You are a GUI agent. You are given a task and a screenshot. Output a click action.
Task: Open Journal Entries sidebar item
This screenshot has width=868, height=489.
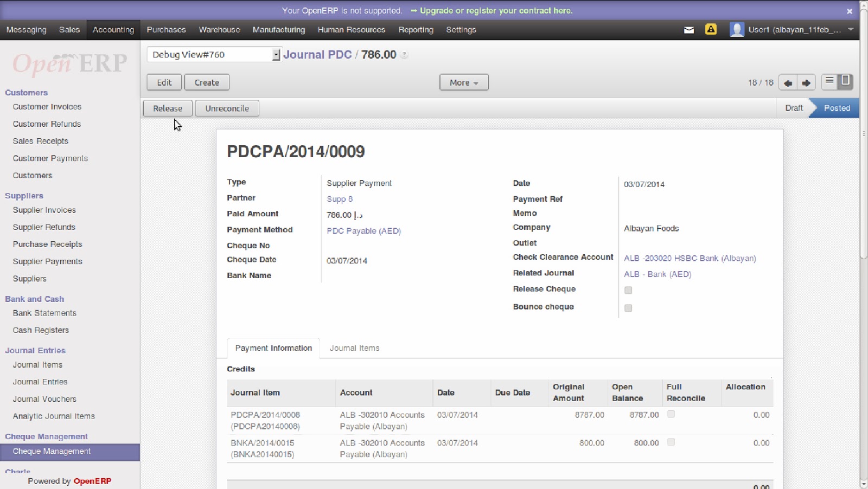tap(40, 382)
